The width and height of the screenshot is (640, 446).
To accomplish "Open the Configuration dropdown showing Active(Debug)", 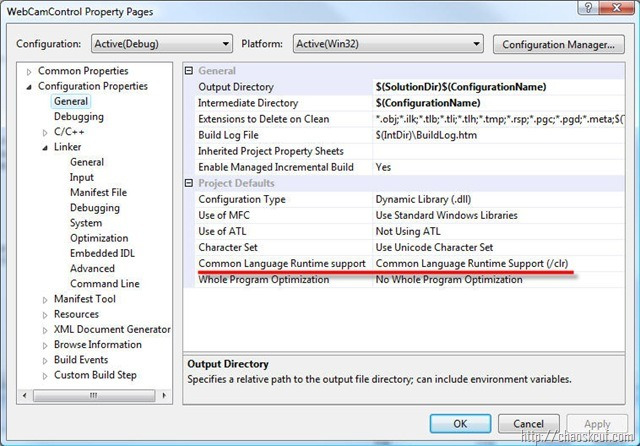I will coord(162,44).
